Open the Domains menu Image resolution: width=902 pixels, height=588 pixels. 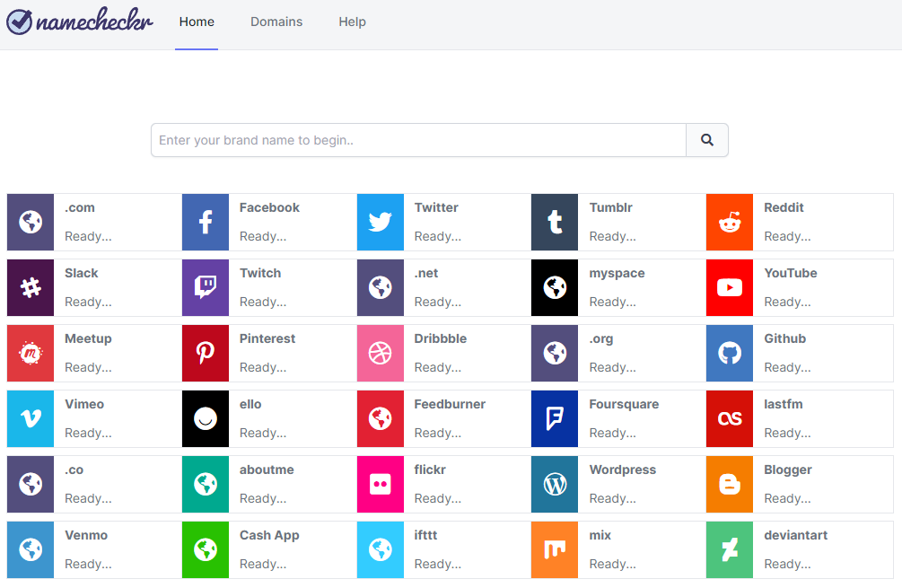coord(276,22)
